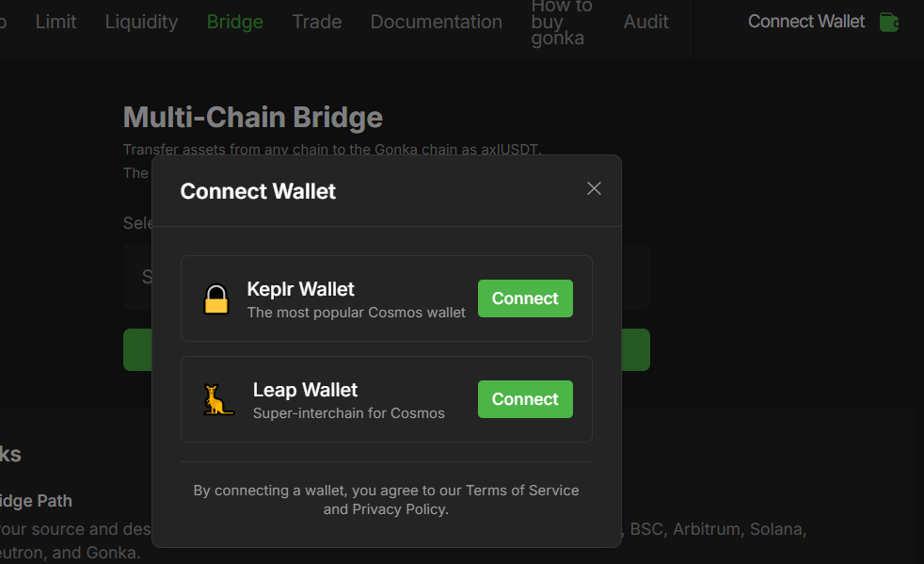The image size is (924, 564).
Task: Open the Audit page
Action: click(x=645, y=22)
